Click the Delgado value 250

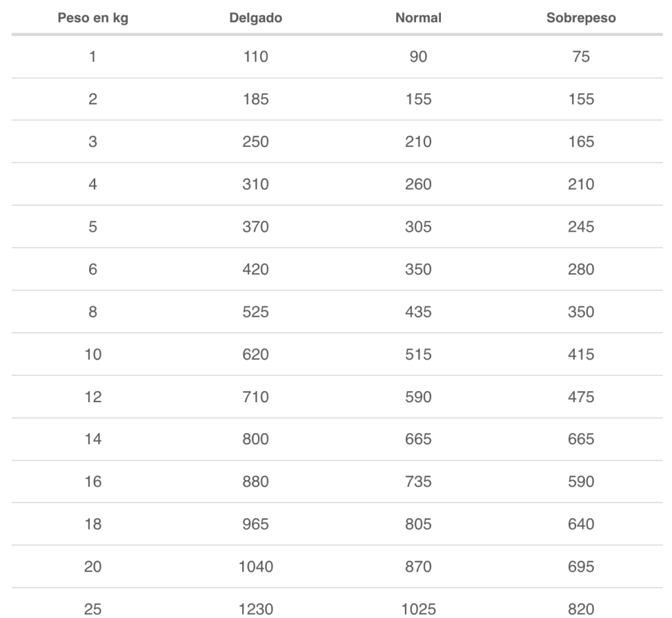tap(256, 142)
